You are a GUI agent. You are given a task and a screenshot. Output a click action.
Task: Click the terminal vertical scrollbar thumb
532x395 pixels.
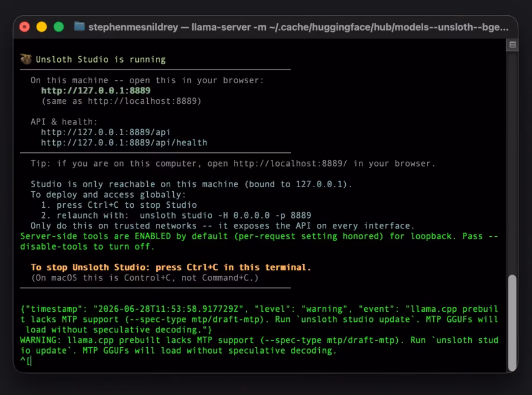[x=512, y=323]
